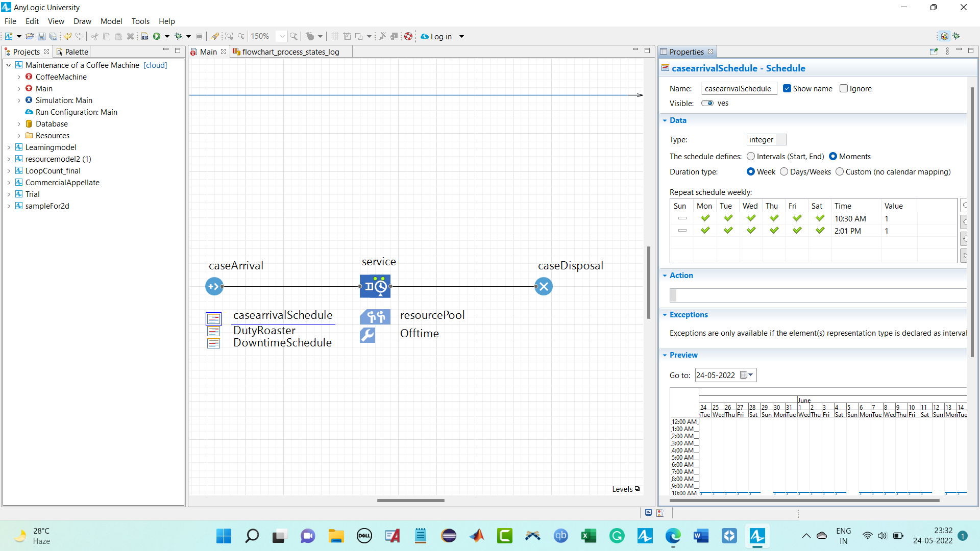
Task: Click the Save floppy disk icon
Action: click(x=41, y=36)
